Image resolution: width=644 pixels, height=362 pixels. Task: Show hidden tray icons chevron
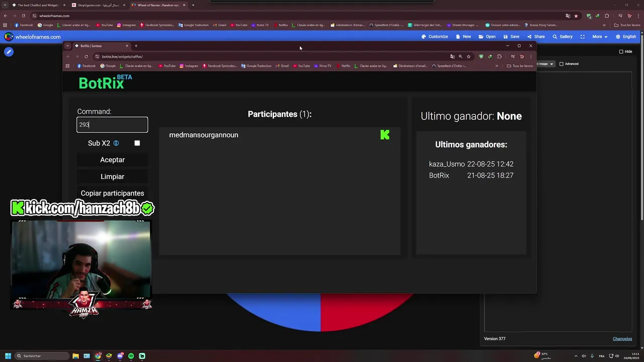(x=576, y=356)
